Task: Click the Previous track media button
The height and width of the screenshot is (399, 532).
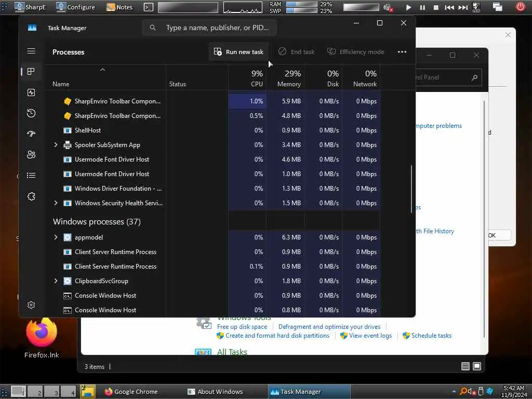Action: click(x=449, y=7)
